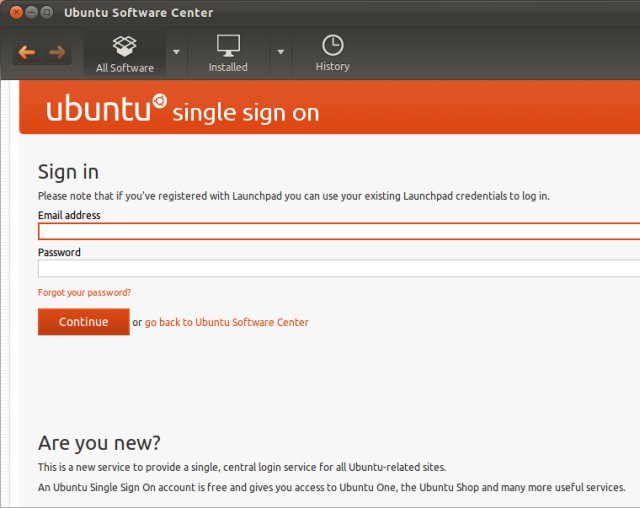Minimize the Ubuntu Software Center window
The width and height of the screenshot is (640, 508).
click(x=31, y=12)
